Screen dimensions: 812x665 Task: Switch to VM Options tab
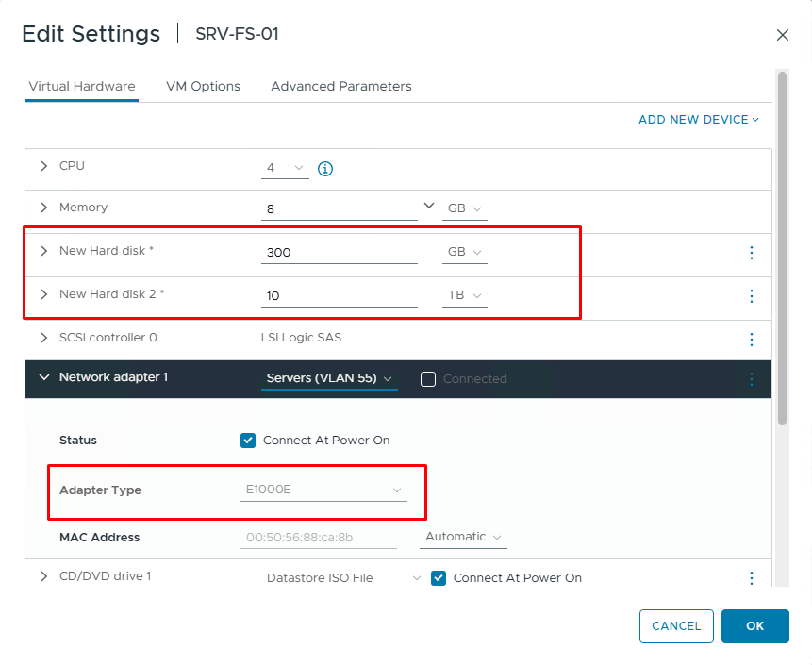203,87
